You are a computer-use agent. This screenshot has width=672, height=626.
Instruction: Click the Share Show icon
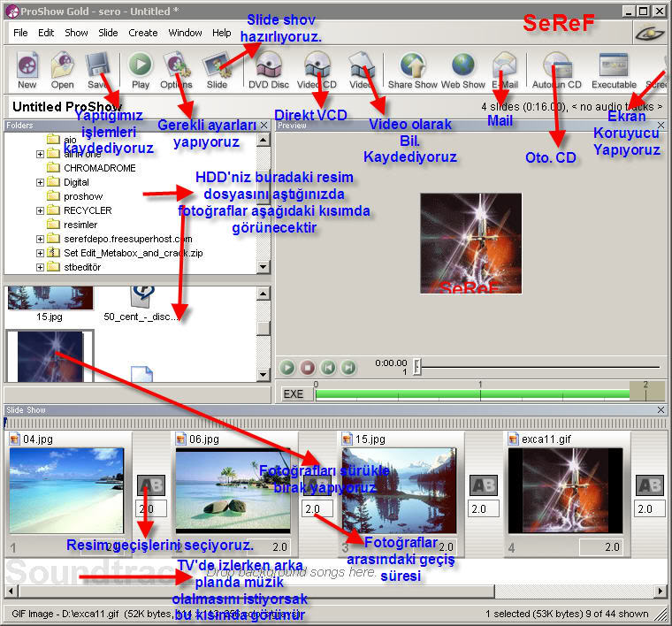point(413,70)
